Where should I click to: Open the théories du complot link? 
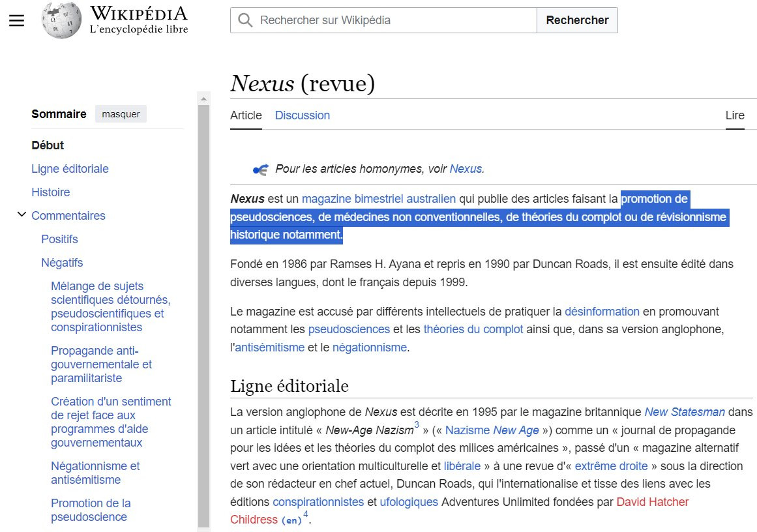click(x=473, y=329)
